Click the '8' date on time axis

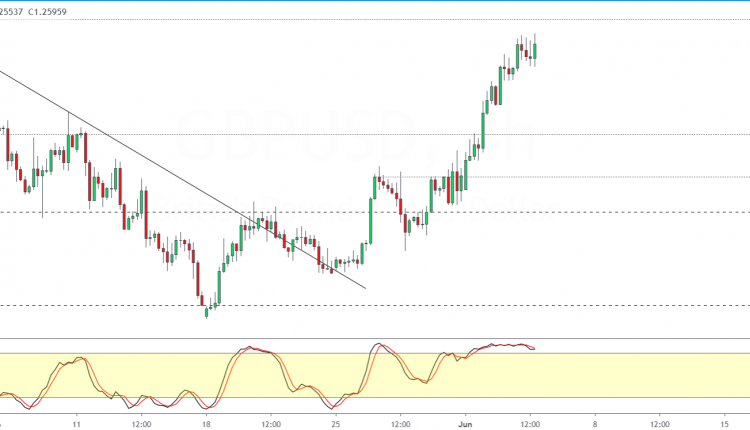(595, 422)
